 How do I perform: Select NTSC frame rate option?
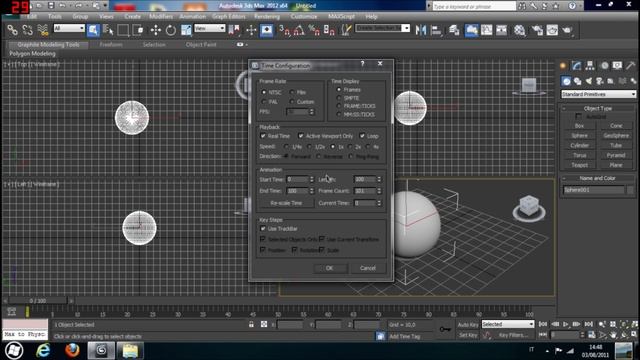coord(264,92)
